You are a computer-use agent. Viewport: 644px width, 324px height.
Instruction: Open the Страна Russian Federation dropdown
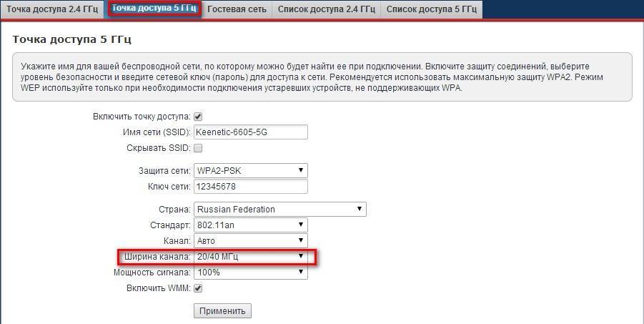[279, 210]
